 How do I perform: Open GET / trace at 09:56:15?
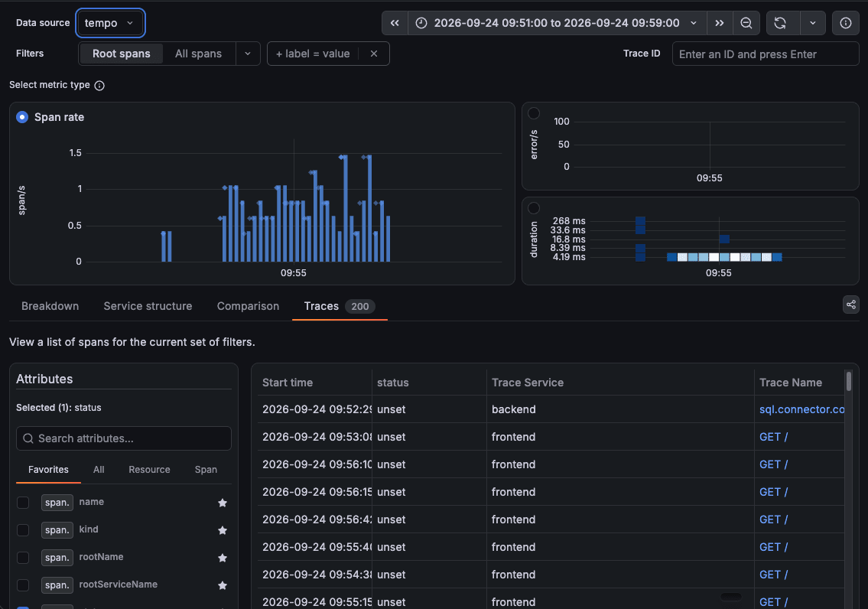[773, 492]
